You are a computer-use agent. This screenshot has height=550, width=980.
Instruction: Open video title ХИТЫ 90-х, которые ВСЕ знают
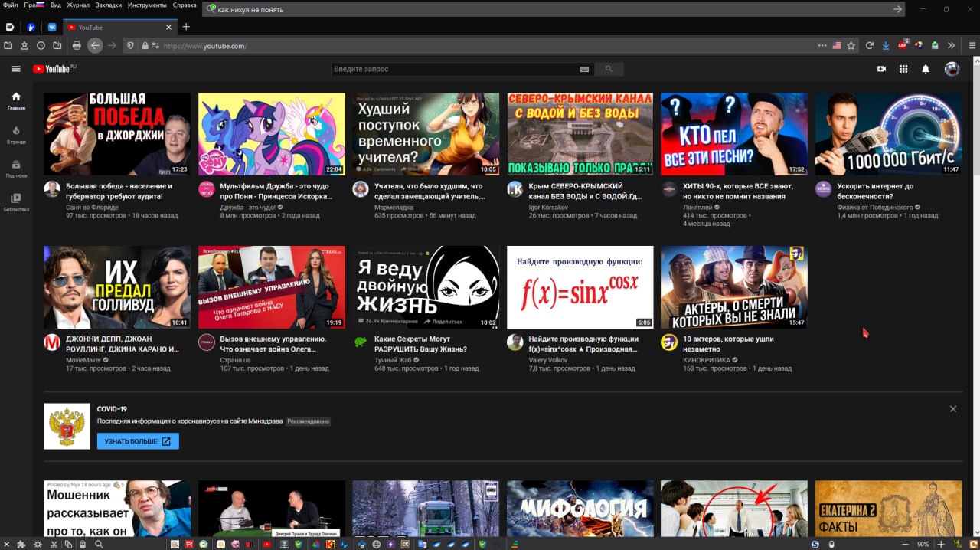coord(739,191)
